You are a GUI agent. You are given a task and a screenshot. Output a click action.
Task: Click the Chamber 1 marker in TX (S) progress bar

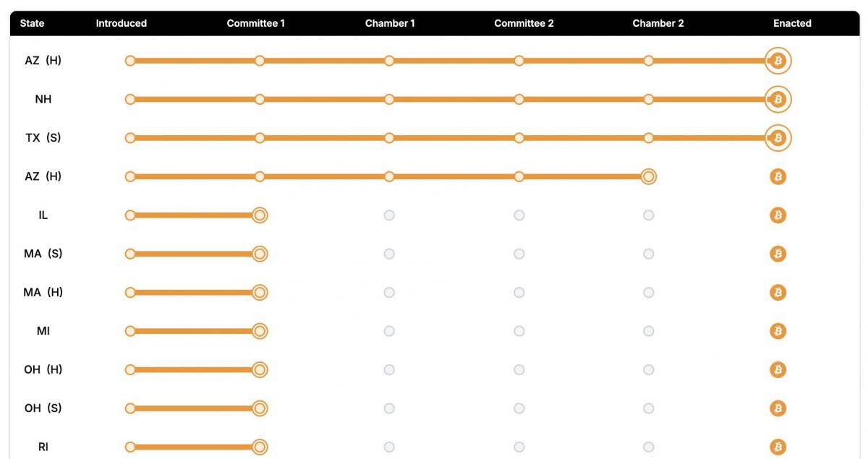pos(389,138)
